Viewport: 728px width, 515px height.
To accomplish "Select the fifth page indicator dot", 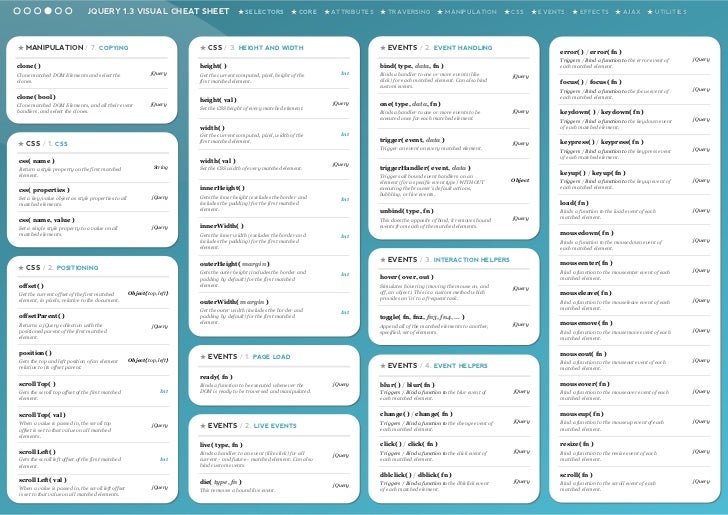I will pyautogui.click(x=58, y=11).
